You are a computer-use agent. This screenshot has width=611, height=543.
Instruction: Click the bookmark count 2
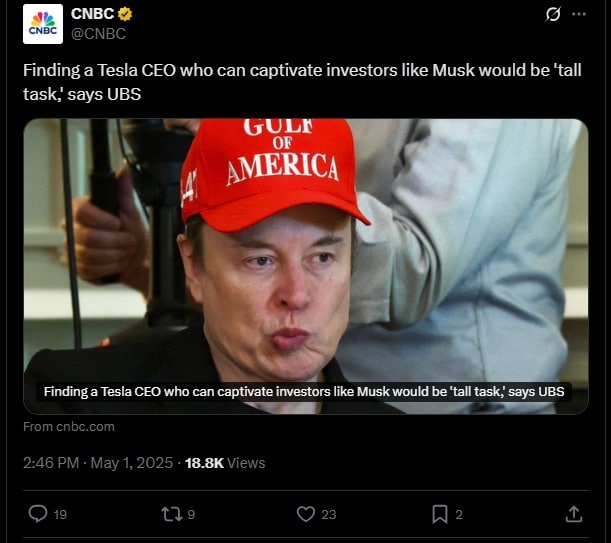click(x=459, y=514)
